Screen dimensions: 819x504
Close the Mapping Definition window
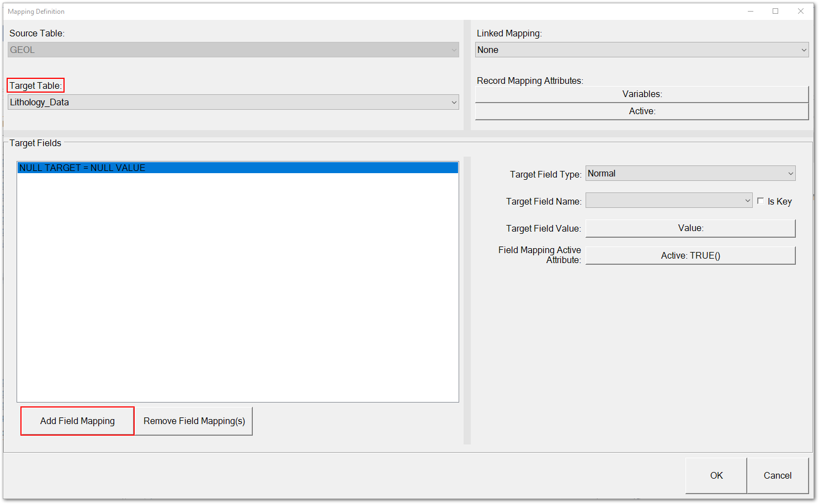coord(801,11)
